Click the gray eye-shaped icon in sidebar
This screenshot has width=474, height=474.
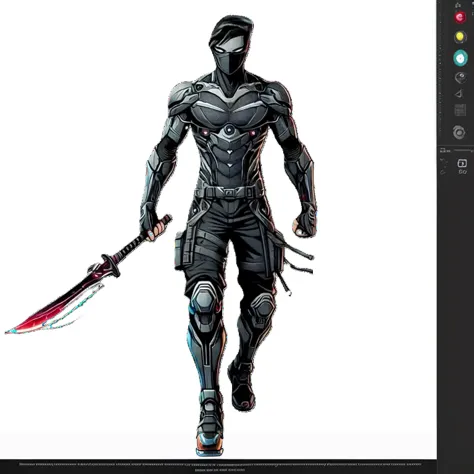click(460, 78)
